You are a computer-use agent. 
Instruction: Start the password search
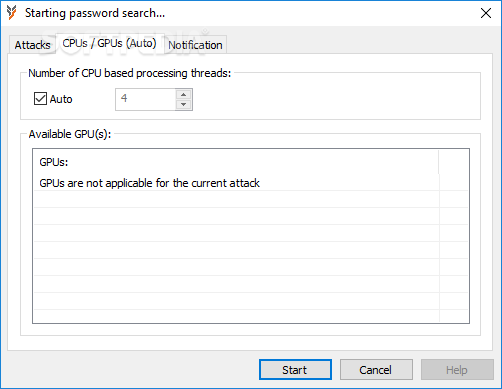coord(295,370)
